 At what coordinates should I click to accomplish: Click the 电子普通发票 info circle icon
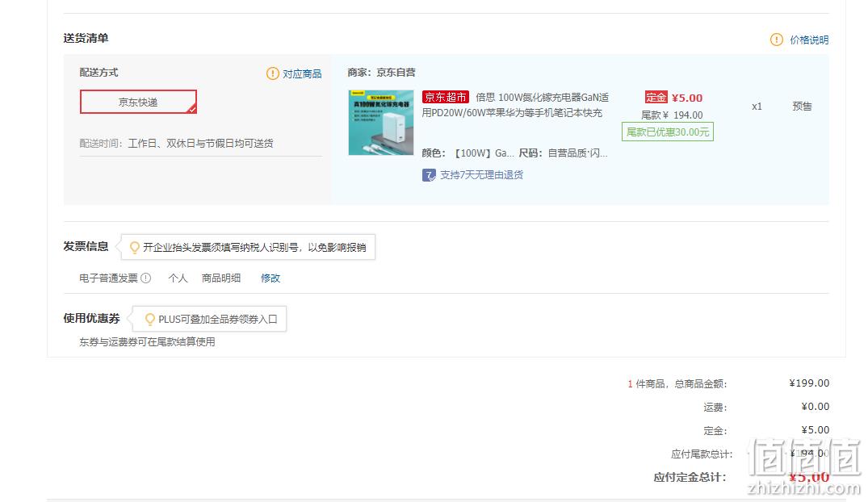[x=145, y=278]
